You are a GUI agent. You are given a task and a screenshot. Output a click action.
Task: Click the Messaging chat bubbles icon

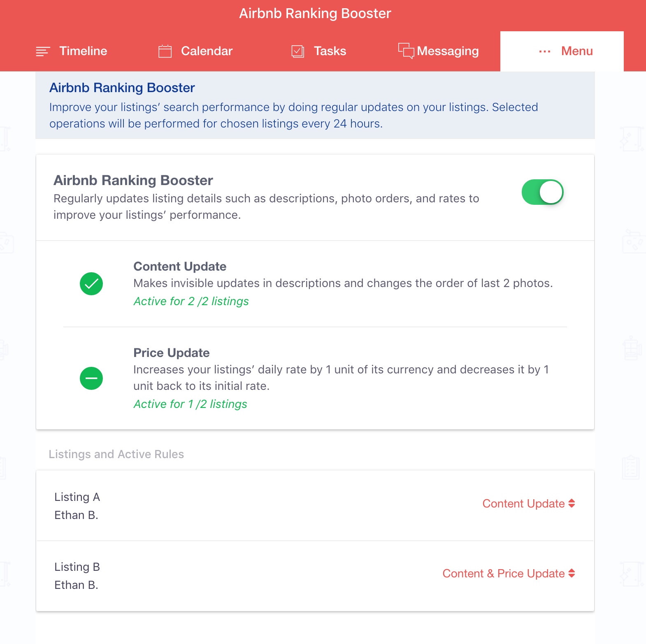coord(406,51)
